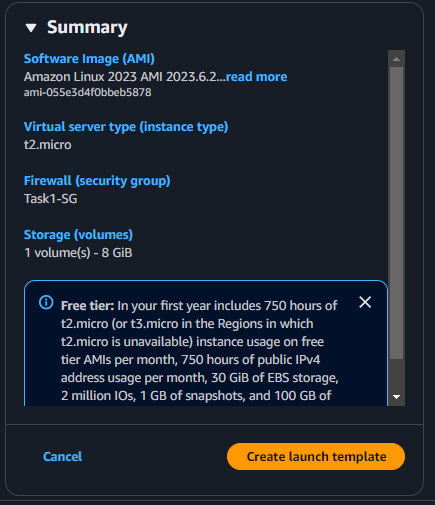Open Virtual server type (instance type) link
435x505 pixels.
coord(126,127)
